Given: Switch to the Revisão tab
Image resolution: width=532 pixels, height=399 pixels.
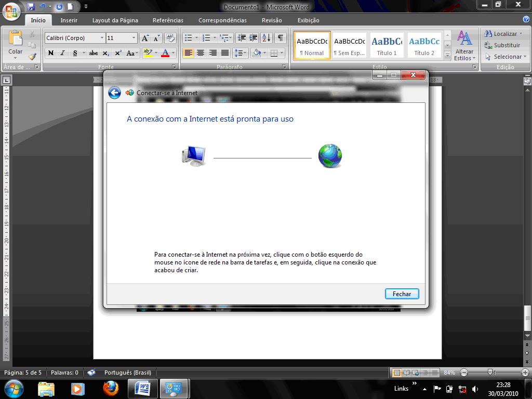Looking at the screenshot, I should pos(272,20).
